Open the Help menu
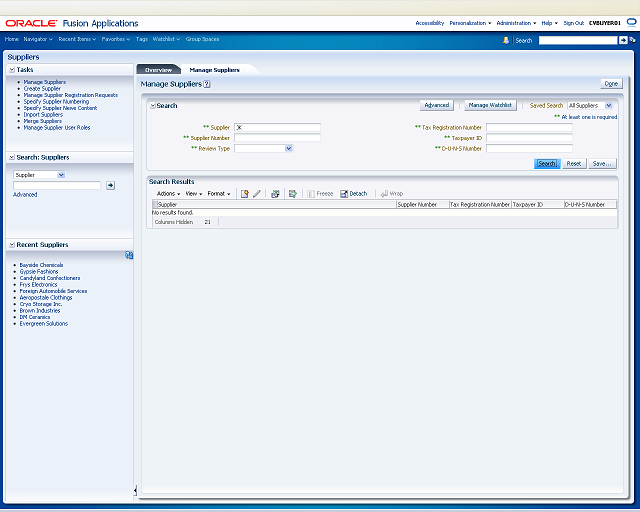 (x=549, y=23)
